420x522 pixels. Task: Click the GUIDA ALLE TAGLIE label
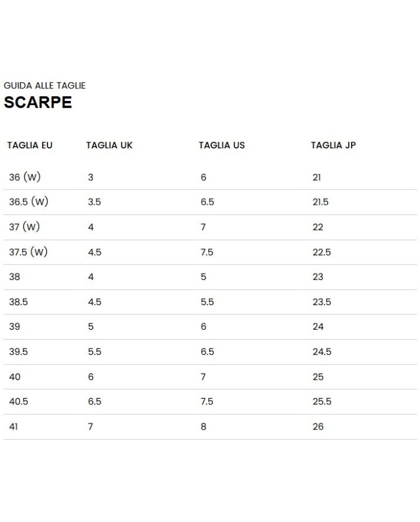(44, 85)
